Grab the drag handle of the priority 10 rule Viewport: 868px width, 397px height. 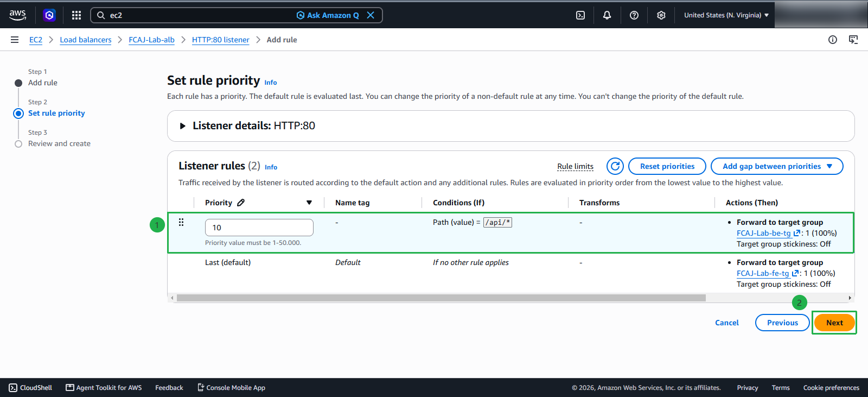(181, 222)
